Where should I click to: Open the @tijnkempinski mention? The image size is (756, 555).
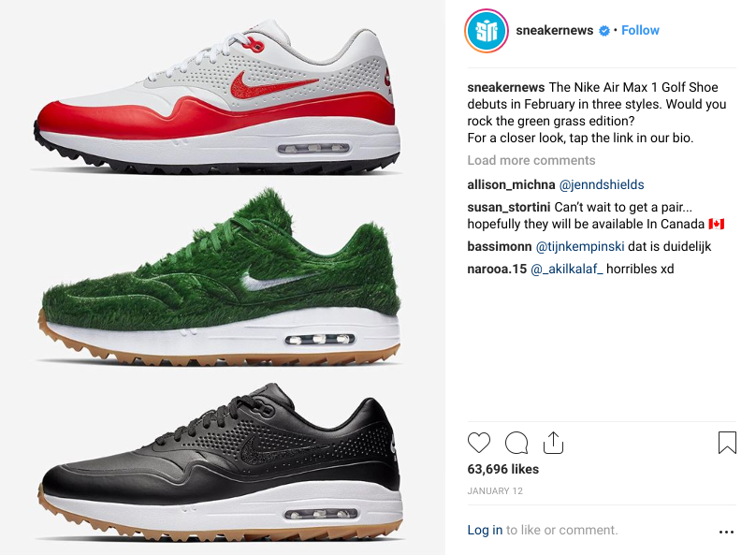point(580,246)
